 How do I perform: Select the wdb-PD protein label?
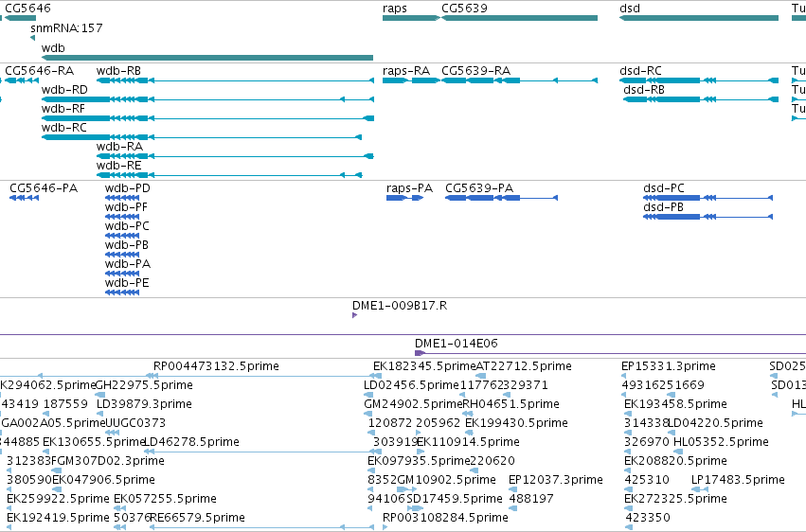(x=128, y=188)
